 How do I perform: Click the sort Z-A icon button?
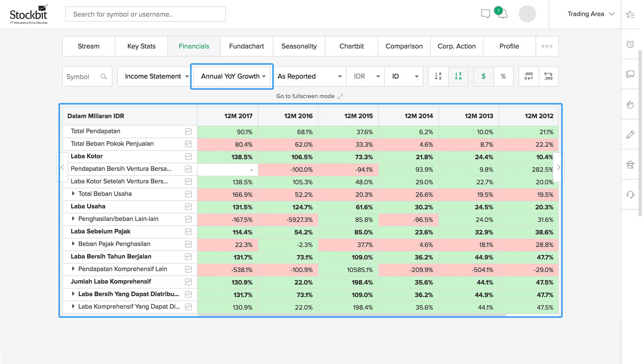459,76
